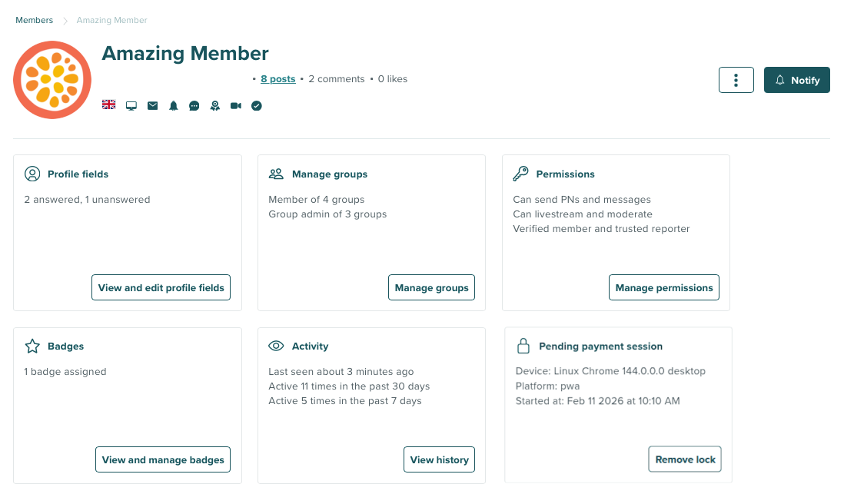This screenshot has height=504, width=854.
Task: Go back via Members breadcrumb
Action: pos(34,20)
